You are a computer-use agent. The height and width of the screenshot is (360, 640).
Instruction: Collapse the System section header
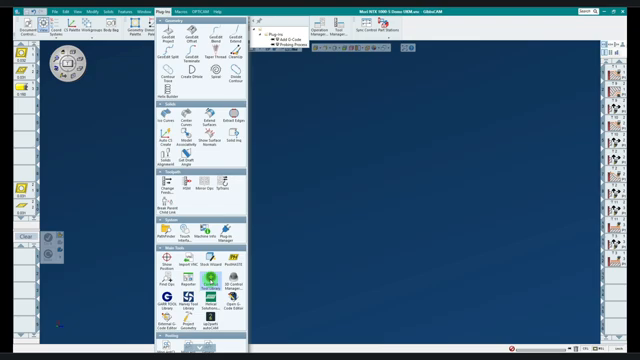(201, 220)
